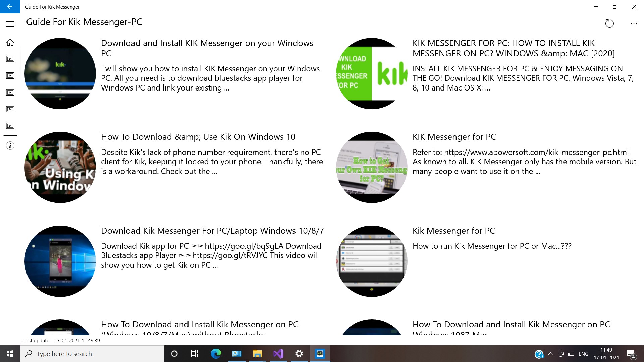Open 'How To Download & Use Kik On Windows 10'

(x=198, y=137)
